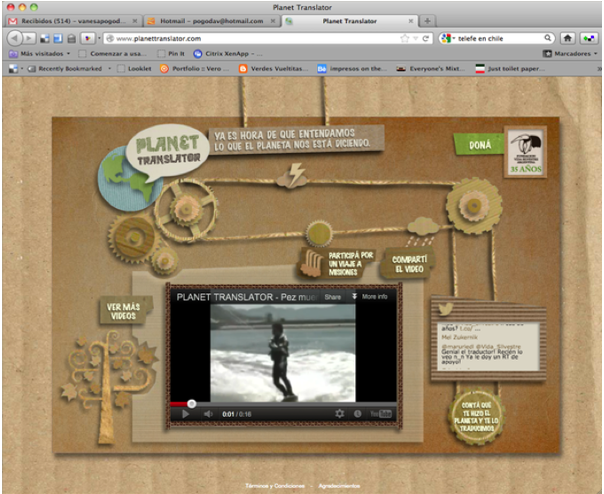Expand the Recently Bookmarked dropdown

tap(109, 69)
